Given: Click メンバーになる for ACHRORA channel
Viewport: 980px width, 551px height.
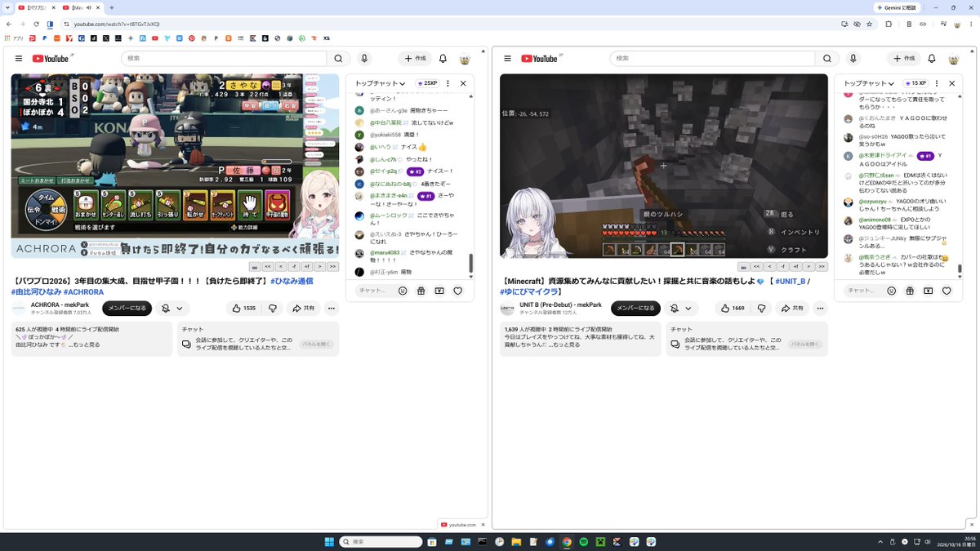Looking at the screenshot, I should coord(127,309).
